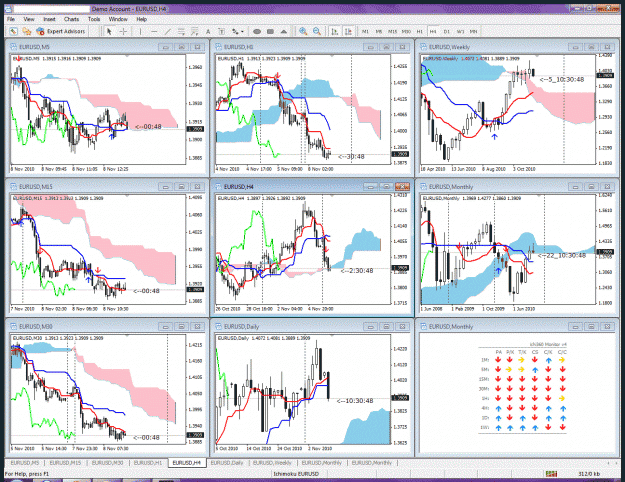
Task: Switch to the EURUSD,M15 bottom tab
Action: point(65,463)
